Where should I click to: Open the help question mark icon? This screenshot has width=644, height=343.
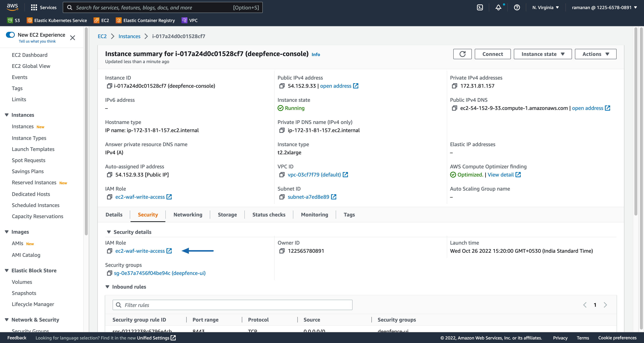click(517, 8)
